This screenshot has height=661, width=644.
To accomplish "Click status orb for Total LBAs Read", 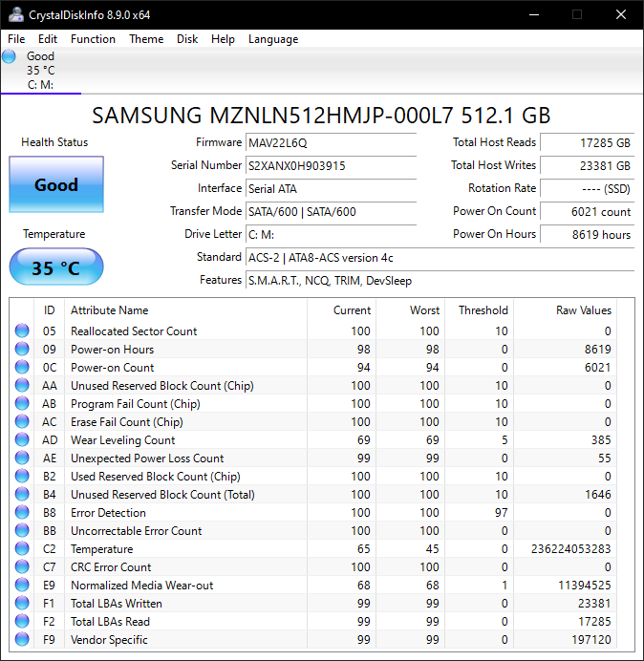I will (22, 621).
